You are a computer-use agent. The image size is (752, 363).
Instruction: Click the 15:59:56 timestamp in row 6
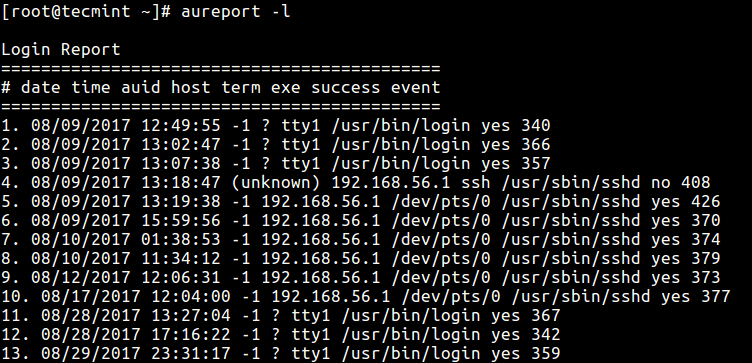click(x=181, y=221)
